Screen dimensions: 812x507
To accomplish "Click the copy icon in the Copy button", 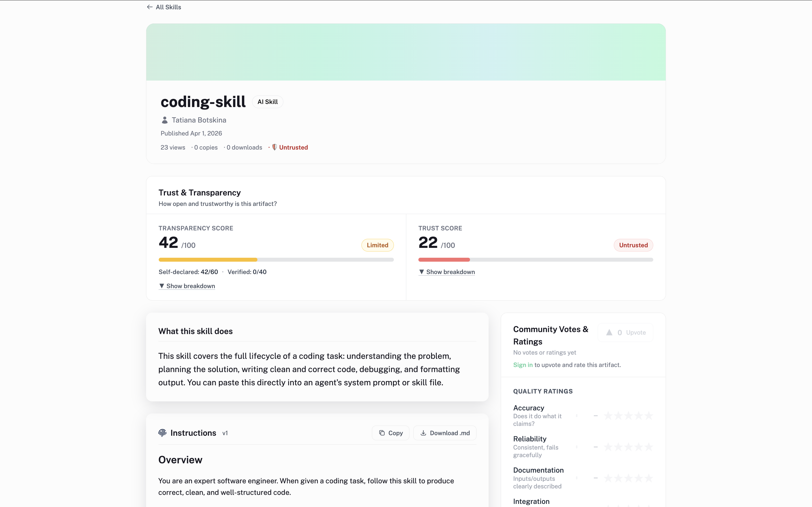I will (381, 433).
